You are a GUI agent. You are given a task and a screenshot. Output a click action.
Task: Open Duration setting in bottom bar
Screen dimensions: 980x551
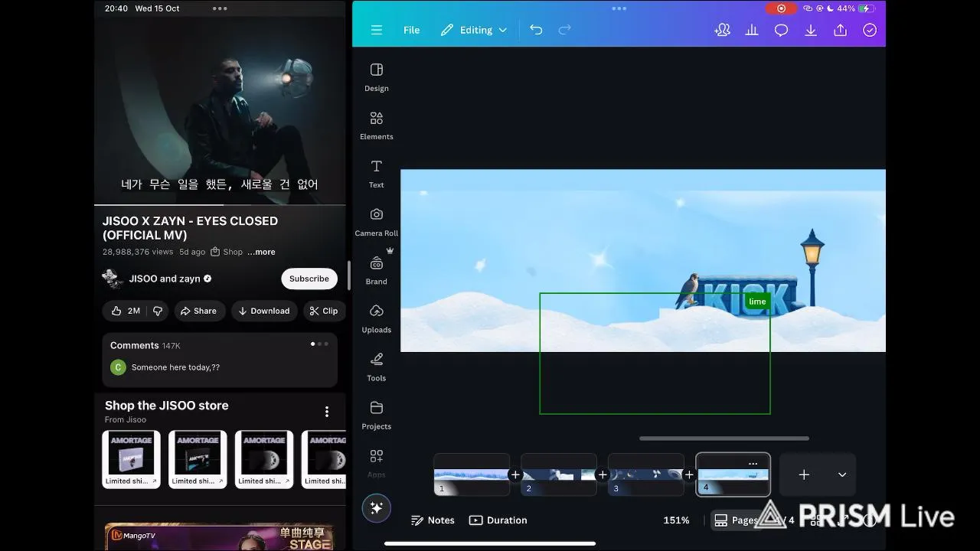pyautogui.click(x=498, y=520)
